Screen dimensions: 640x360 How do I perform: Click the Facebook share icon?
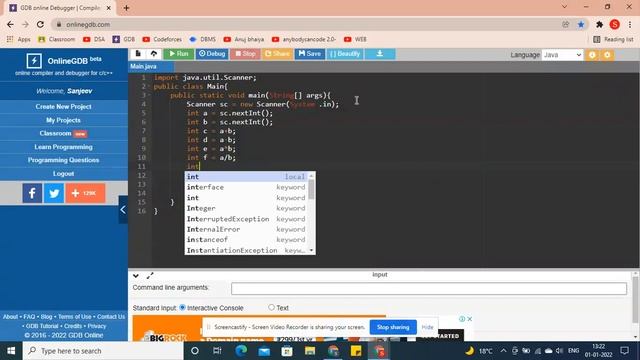[x=32, y=193]
